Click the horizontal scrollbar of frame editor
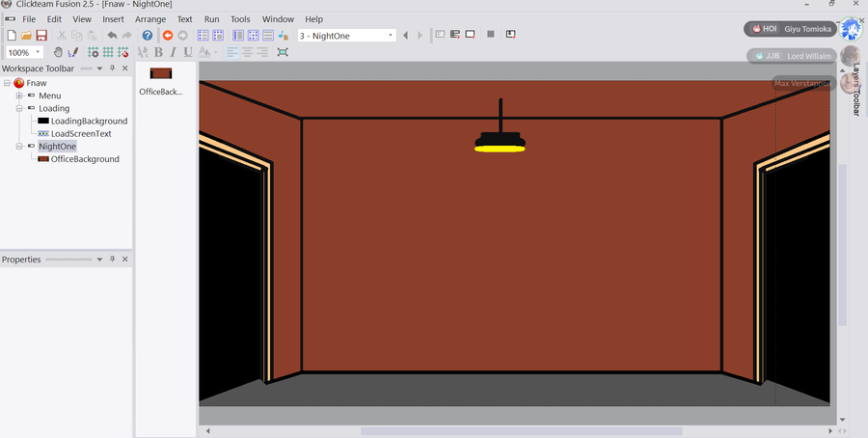 [521, 431]
